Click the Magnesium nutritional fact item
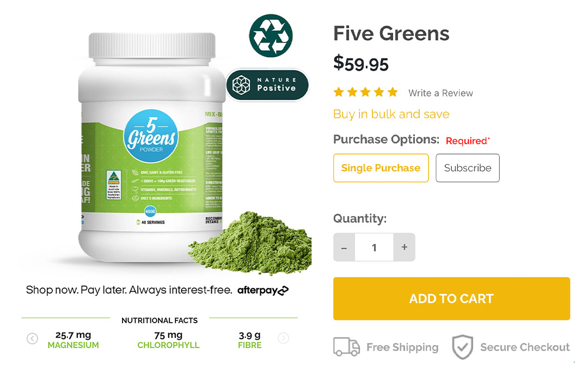Viewport: 588px width, 381px height. pyautogui.click(x=73, y=340)
